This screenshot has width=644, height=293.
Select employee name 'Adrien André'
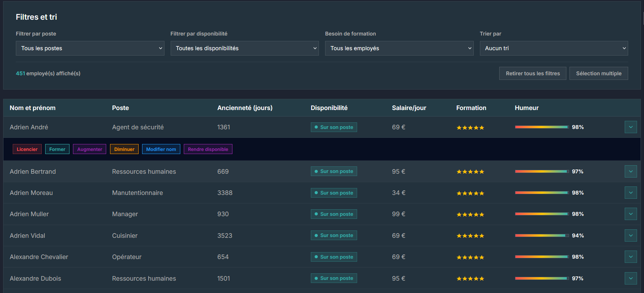(29, 127)
